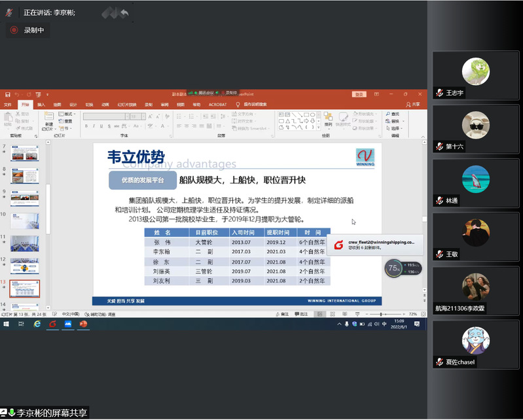The image size is (523, 420).
Task: Click the Windows Start button
Action: click(x=6, y=324)
